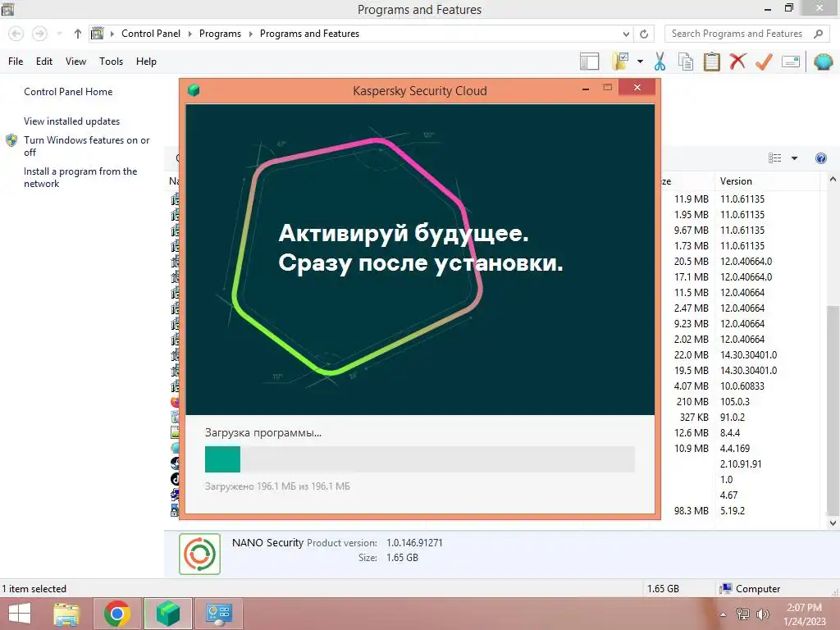Click the blue help question icon

(x=820, y=158)
